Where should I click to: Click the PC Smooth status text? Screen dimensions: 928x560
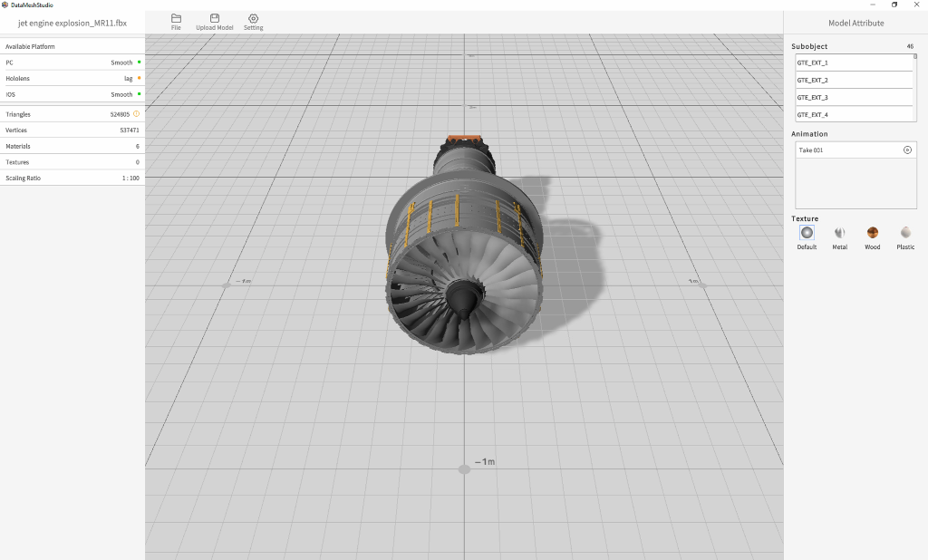click(x=121, y=63)
